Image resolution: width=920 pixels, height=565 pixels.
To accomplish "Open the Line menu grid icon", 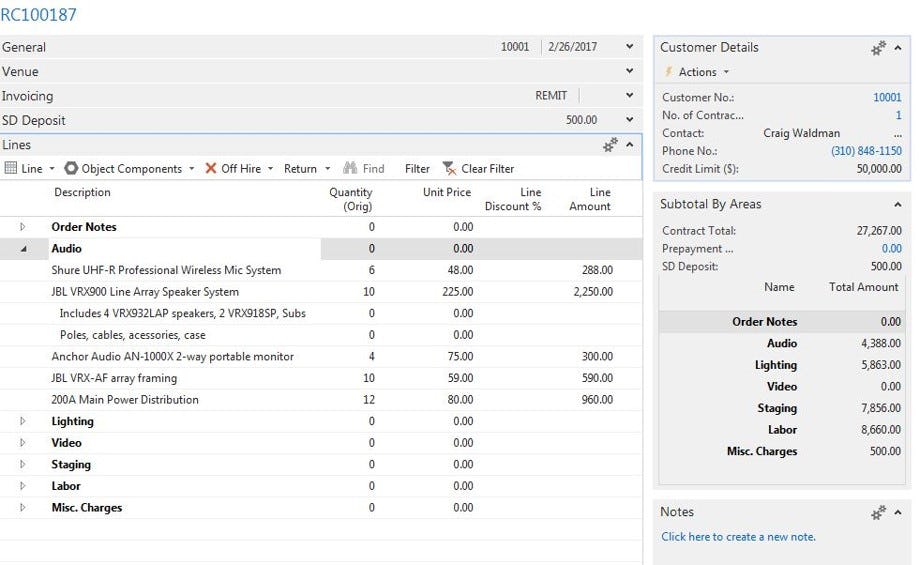I will (11, 168).
